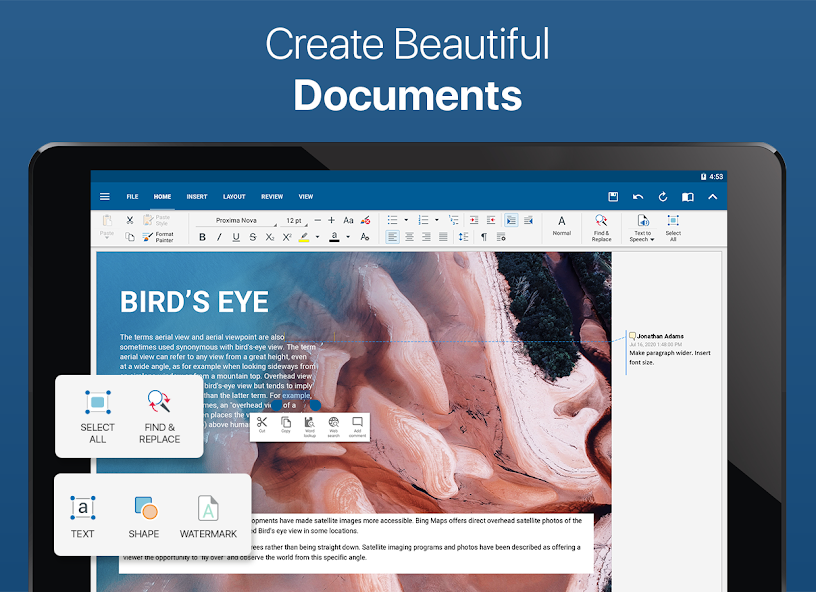Open the bullet list style dropdown

point(406,218)
